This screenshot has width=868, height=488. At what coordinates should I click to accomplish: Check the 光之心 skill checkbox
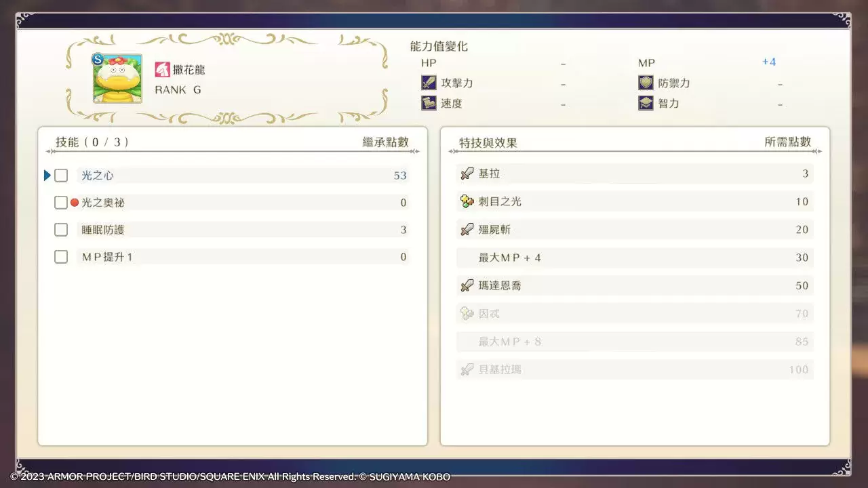pyautogui.click(x=61, y=176)
